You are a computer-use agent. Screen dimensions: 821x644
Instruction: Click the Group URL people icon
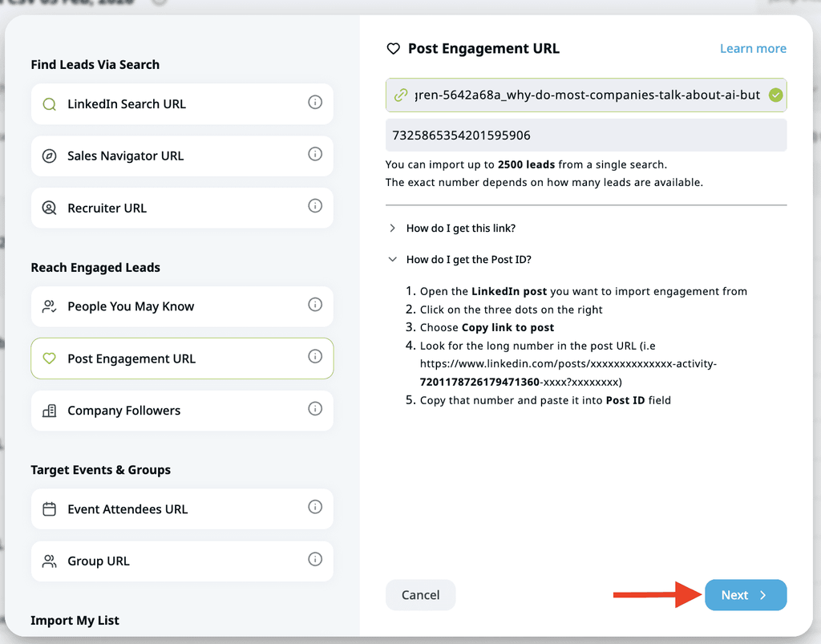tap(49, 561)
